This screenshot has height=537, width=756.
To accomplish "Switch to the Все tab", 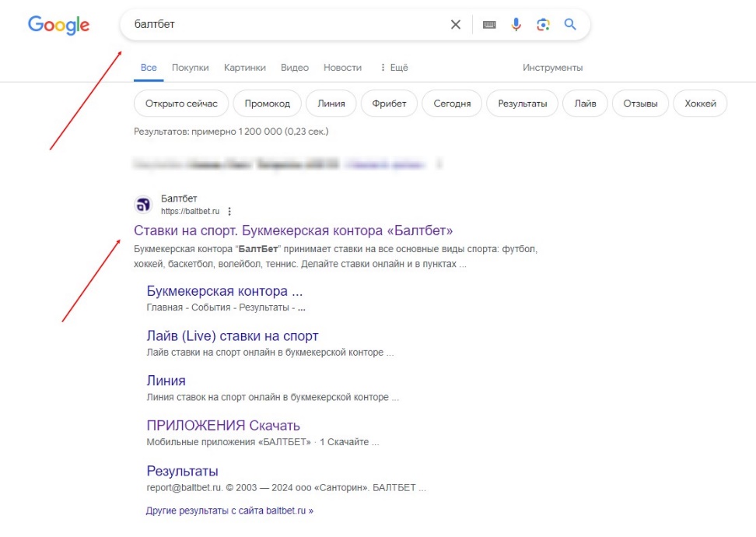I will [x=149, y=68].
